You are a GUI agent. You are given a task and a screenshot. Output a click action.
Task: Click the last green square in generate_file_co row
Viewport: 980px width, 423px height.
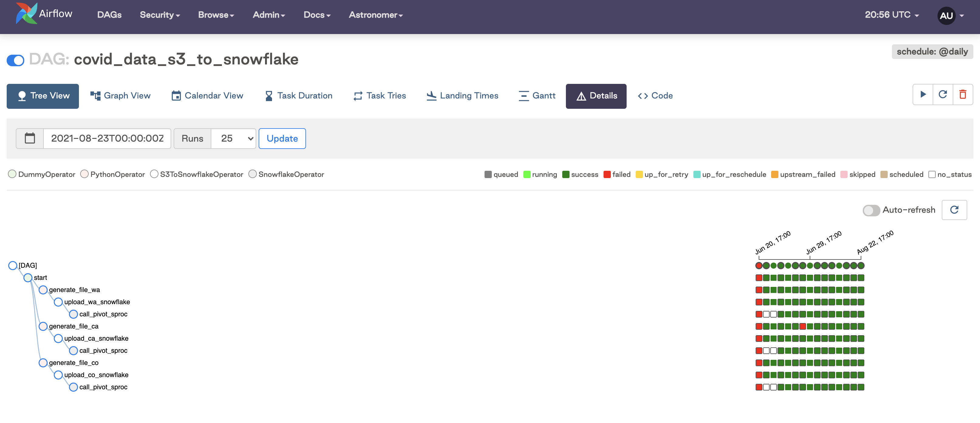pos(861,363)
